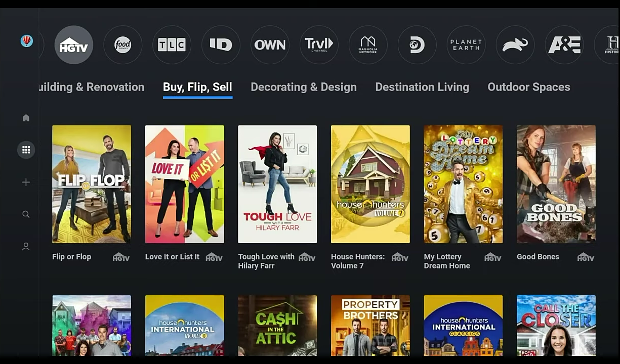Open House Hunters International Classics poster
Image resolution: width=620 pixels, height=364 pixels.
click(463, 326)
